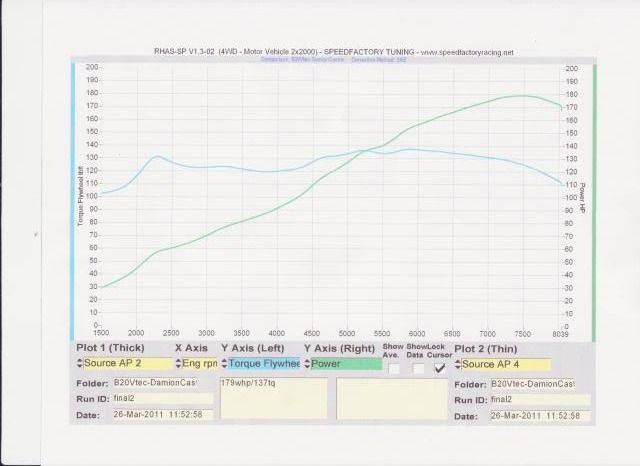Click the empty right-side notes box

click(x=391, y=398)
